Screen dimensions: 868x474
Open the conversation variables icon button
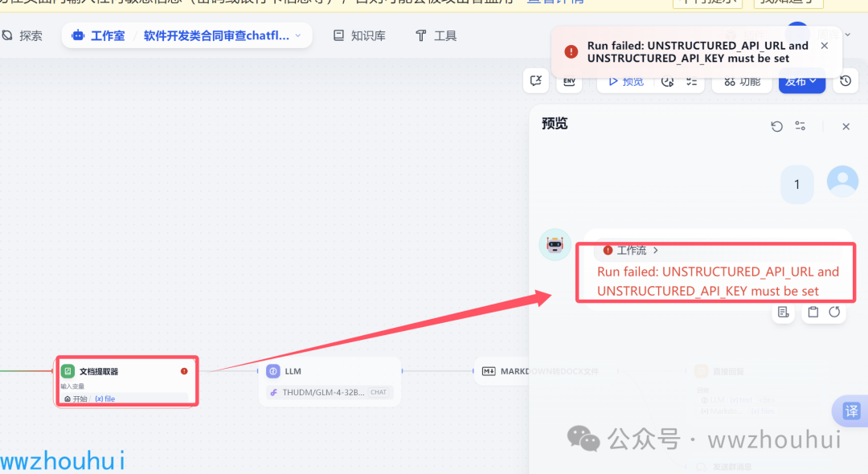click(536, 81)
